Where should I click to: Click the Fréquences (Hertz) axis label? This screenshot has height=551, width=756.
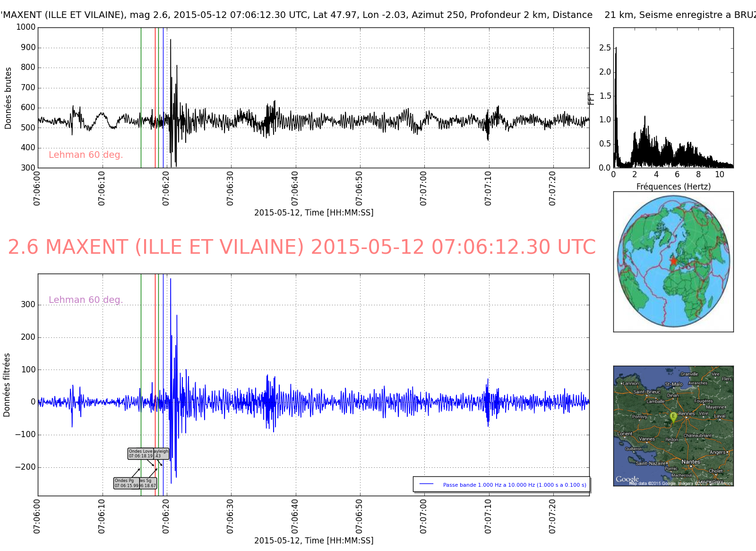673,187
